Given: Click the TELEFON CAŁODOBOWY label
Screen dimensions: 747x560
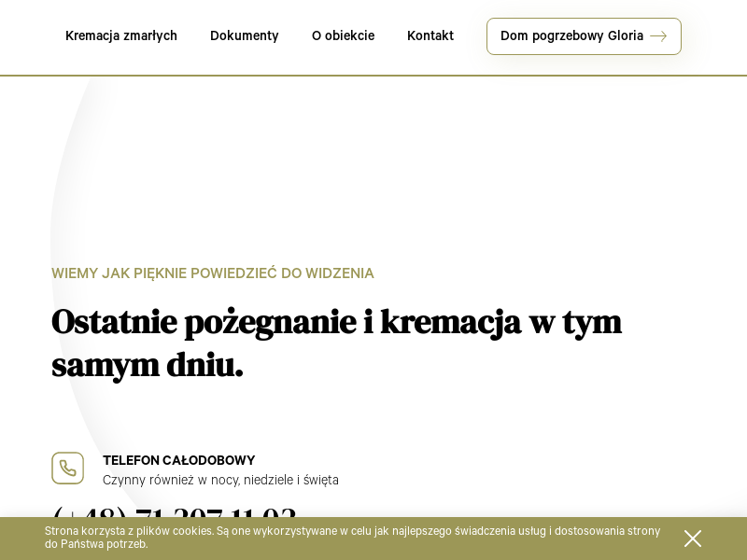Looking at the screenshot, I should (x=178, y=460).
